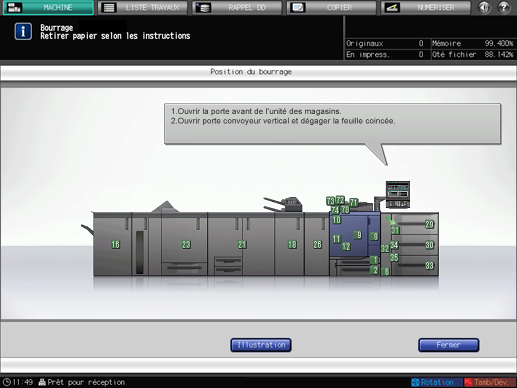Select jam position marker 21
Viewport: 517px width, 388px height.
(242, 244)
